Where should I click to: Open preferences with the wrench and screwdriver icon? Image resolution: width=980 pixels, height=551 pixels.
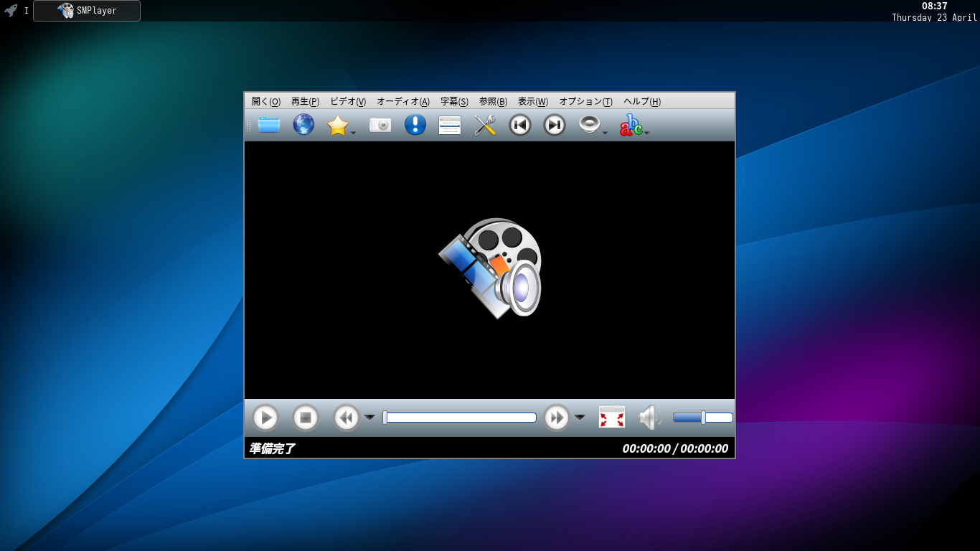click(485, 125)
